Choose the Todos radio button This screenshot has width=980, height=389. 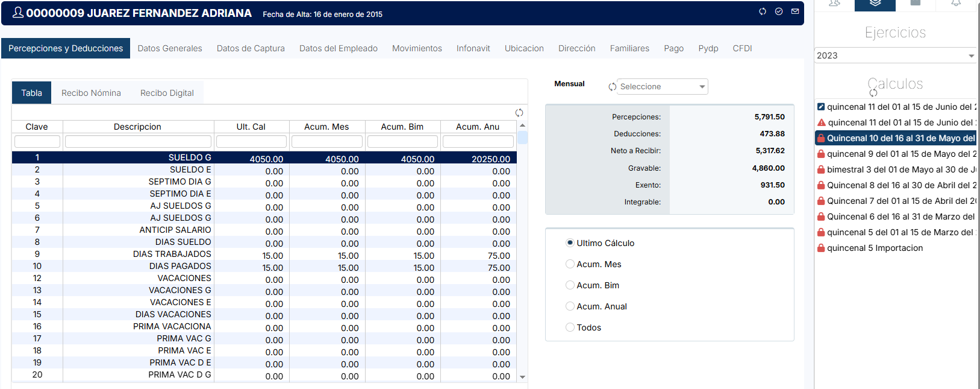(570, 327)
